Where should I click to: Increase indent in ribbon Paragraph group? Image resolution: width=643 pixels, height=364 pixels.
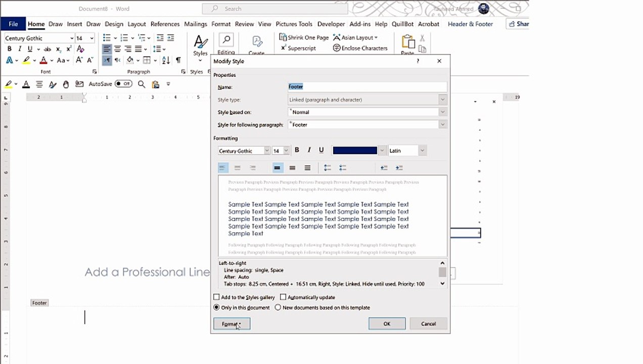[x=171, y=38]
